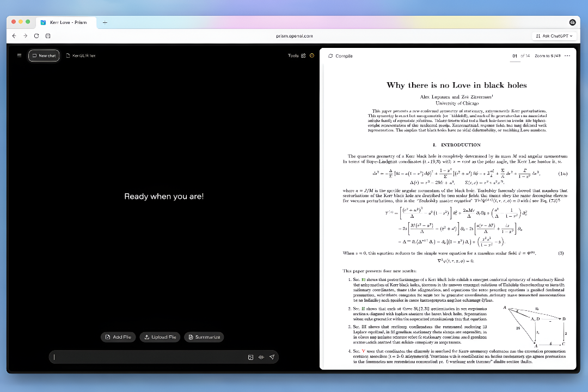Start a New chat
This screenshot has height=392, width=588.
[44, 55]
